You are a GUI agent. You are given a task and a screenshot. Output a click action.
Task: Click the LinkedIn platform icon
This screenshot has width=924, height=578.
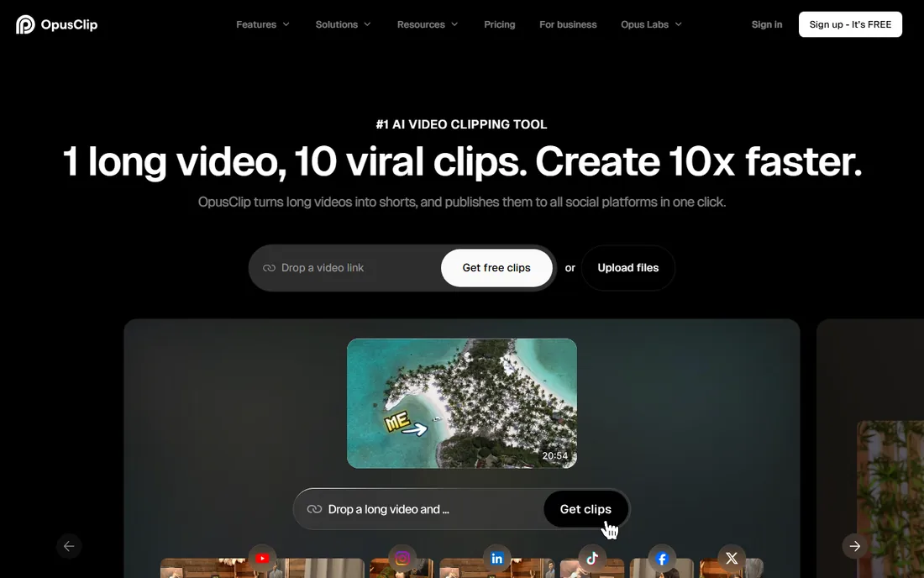click(x=496, y=558)
